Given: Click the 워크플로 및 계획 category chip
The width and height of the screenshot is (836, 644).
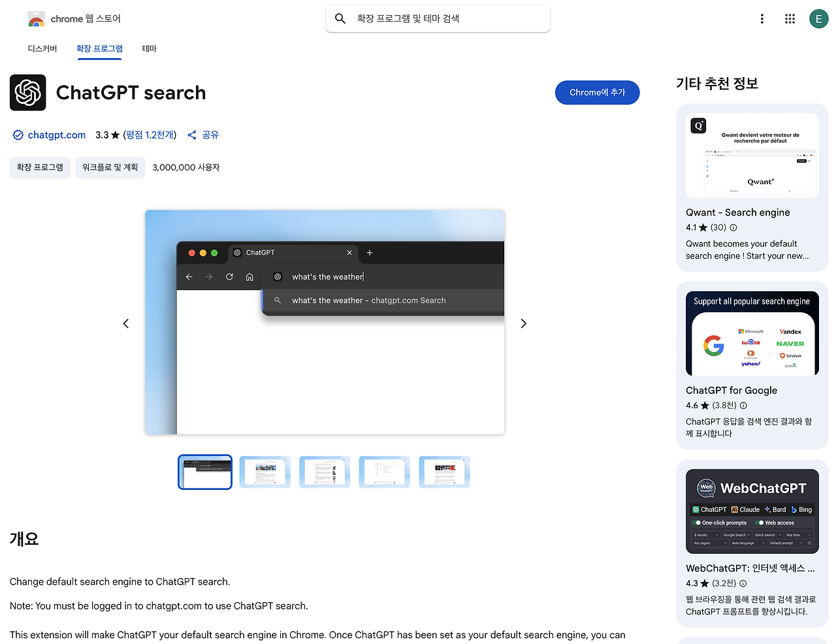Looking at the screenshot, I should tap(110, 168).
